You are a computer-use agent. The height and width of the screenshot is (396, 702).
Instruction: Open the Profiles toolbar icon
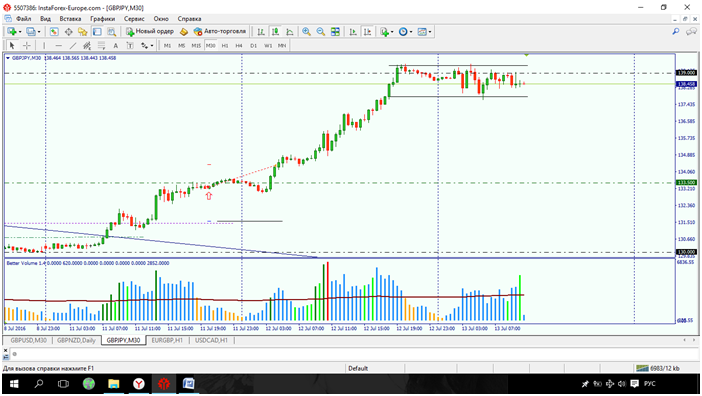[x=30, y=31]
